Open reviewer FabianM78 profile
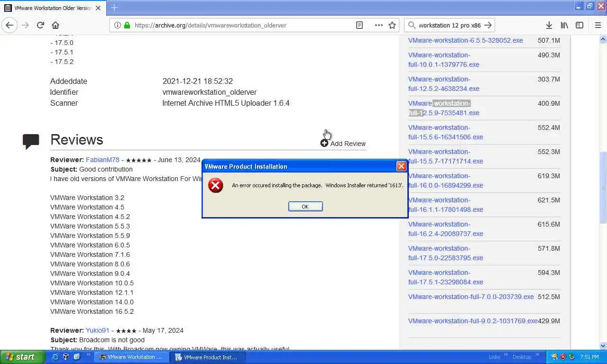 point(102,160)
